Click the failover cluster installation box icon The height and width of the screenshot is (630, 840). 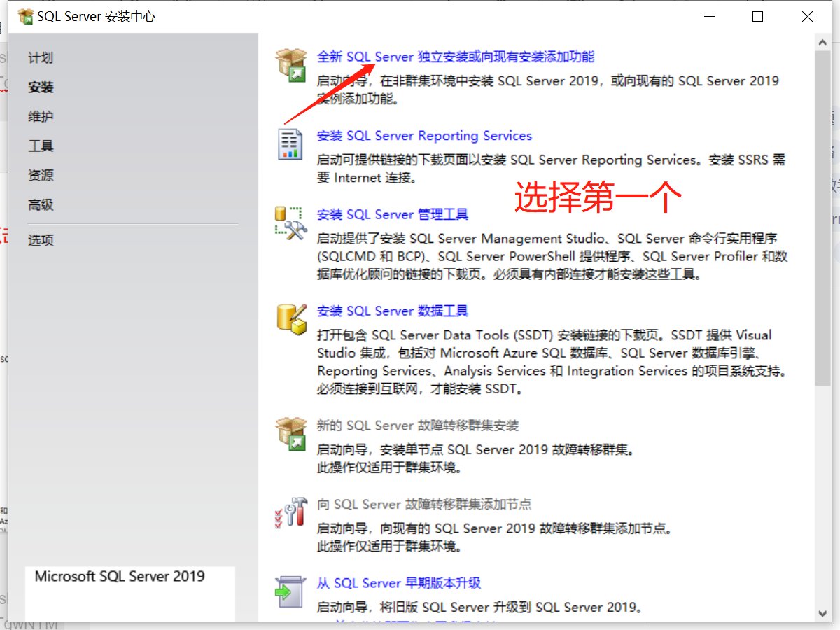290,435
